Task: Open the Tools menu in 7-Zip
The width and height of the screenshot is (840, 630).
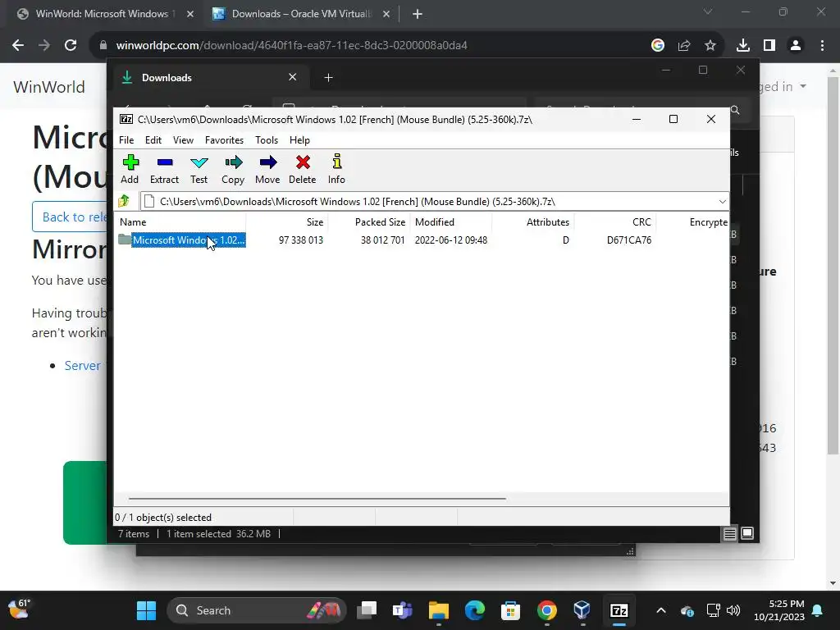Action: (267, 139)
